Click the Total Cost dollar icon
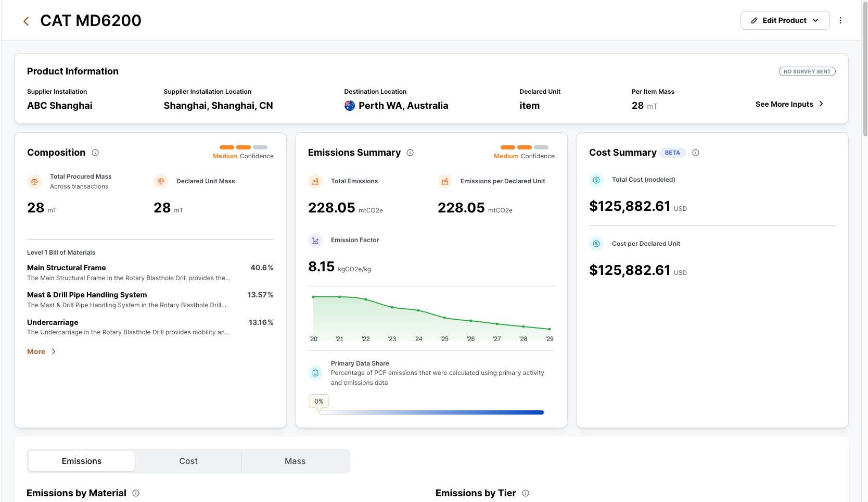868x502 pixels. [596, 180]
